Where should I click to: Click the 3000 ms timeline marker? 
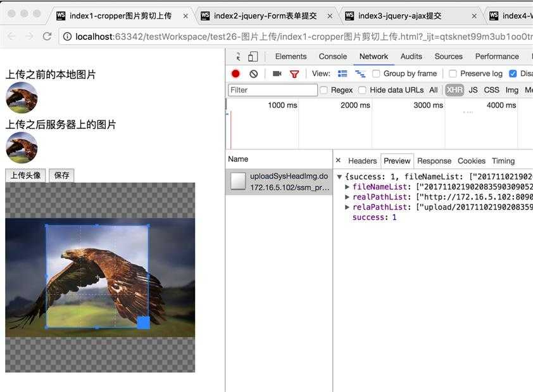coord(429,105)
